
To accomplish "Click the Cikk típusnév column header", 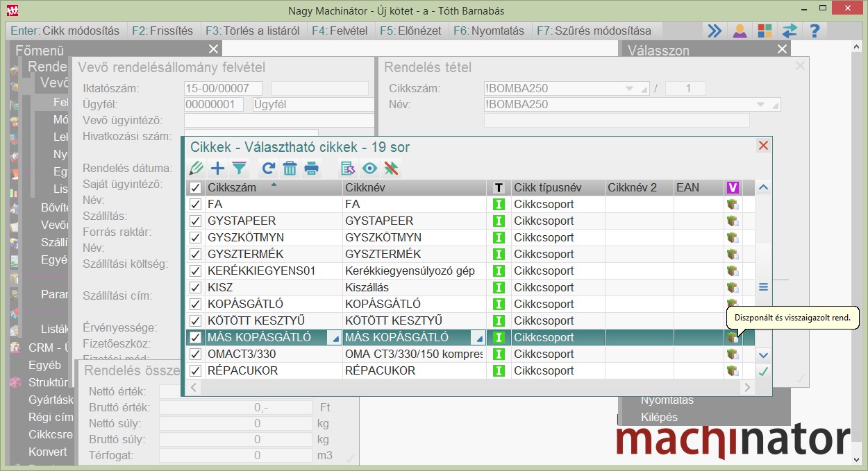I will tap(558, 187).
